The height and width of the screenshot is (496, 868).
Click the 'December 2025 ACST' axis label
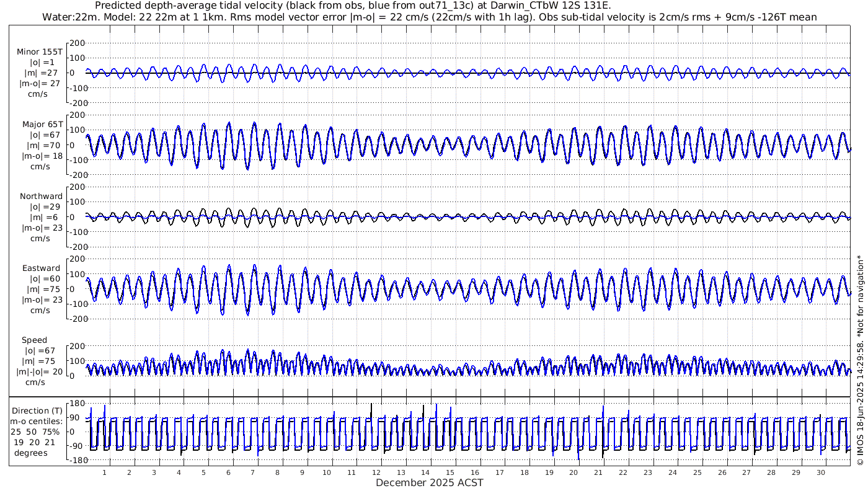click(x=429, y=482)
